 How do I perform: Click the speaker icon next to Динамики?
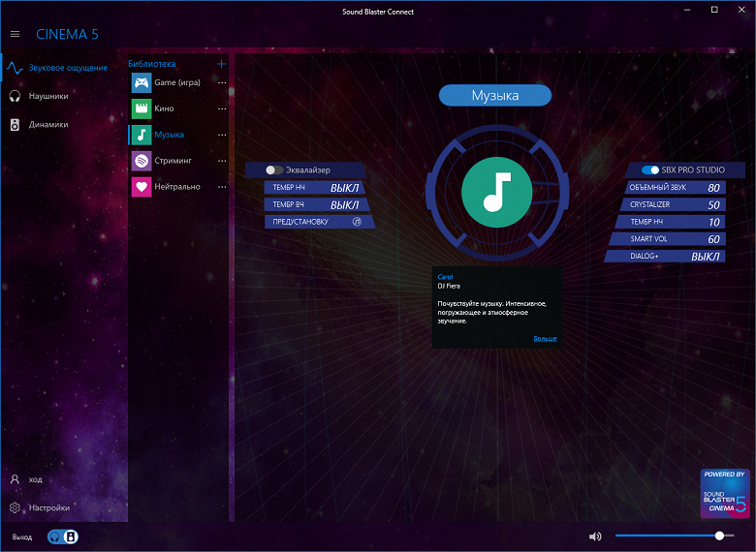pyautogui.click(x=15, y=124)
